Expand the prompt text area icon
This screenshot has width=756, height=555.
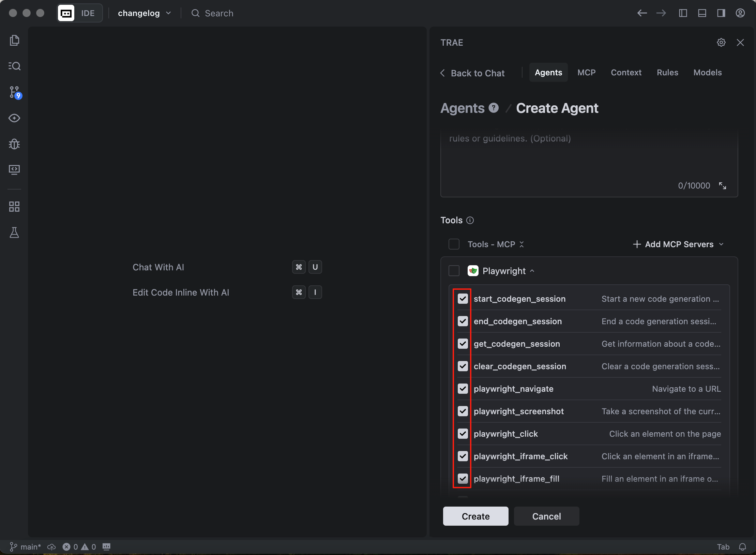tap(722, 186)
